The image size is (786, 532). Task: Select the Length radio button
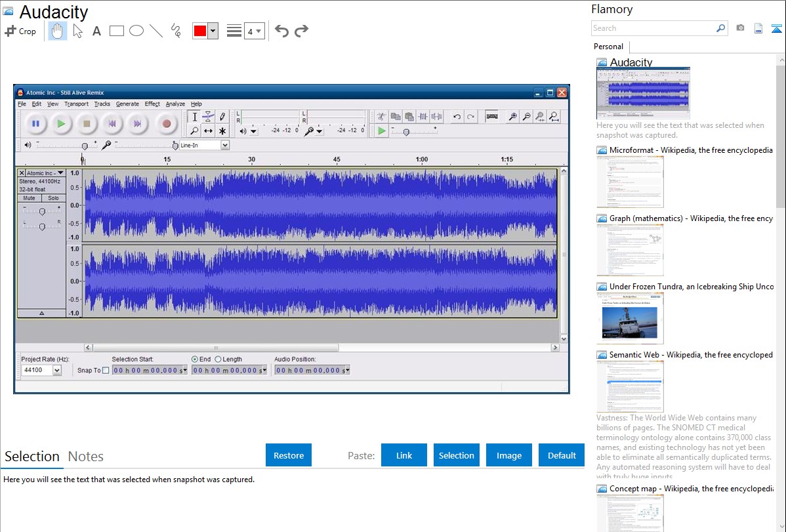pyautogui.click(x=218, y=359)
